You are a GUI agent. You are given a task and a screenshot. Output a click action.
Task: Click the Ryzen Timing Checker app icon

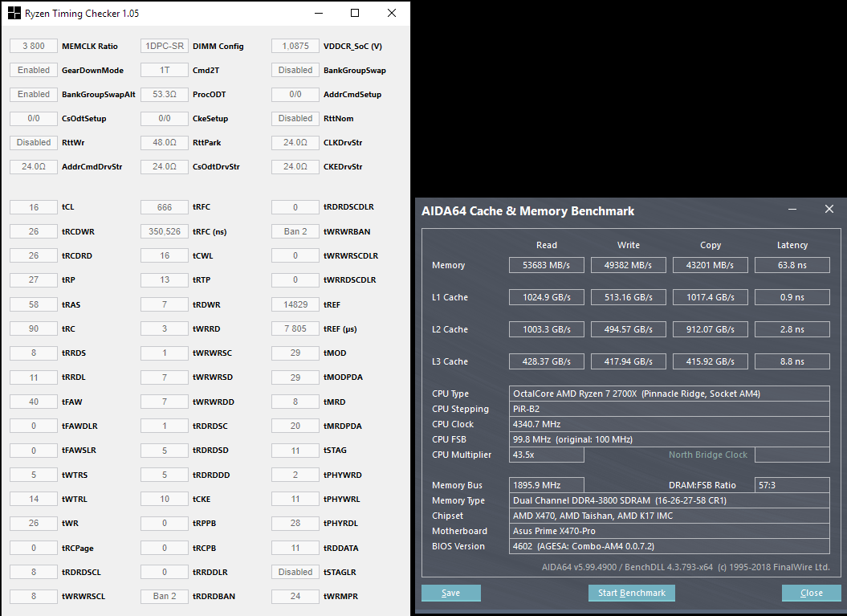point(14,13)
